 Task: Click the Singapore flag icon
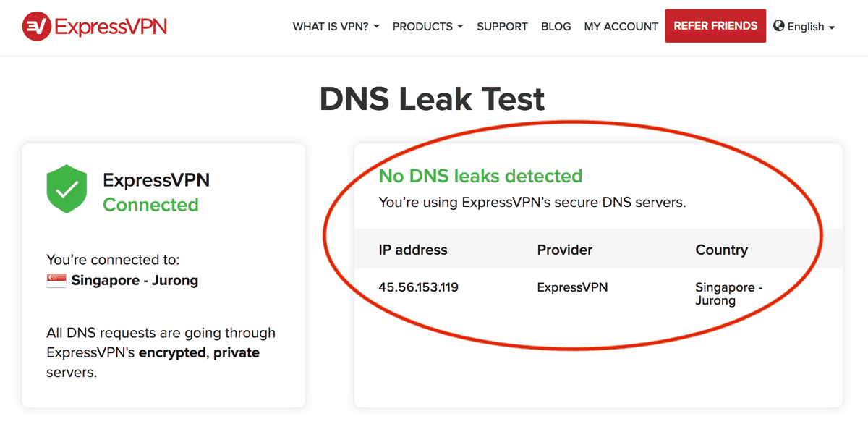pos(56,281)
